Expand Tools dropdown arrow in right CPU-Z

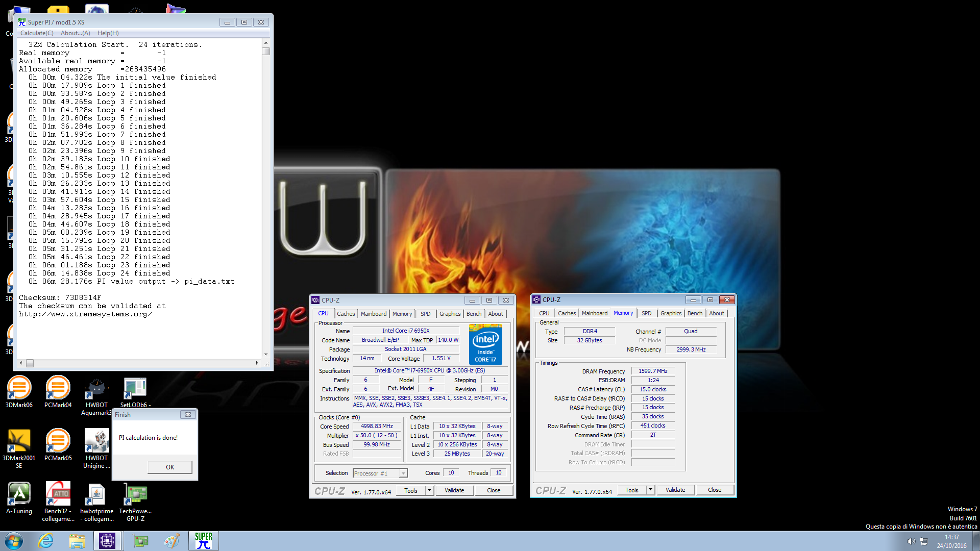[650, 490]
